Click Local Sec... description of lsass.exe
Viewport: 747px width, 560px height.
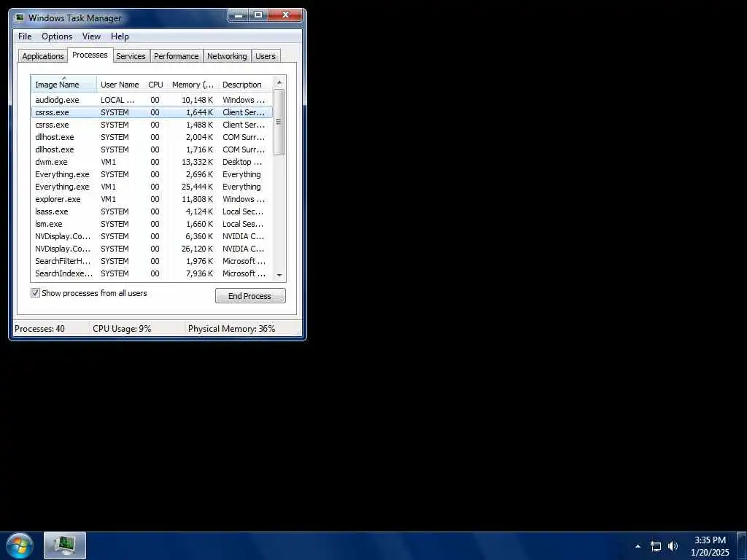click(x=243, y=211)
